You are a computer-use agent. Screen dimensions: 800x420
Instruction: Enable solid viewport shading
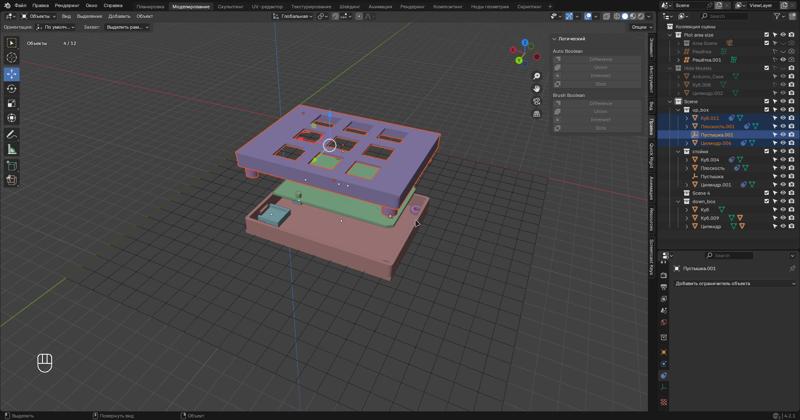point(625,16)
